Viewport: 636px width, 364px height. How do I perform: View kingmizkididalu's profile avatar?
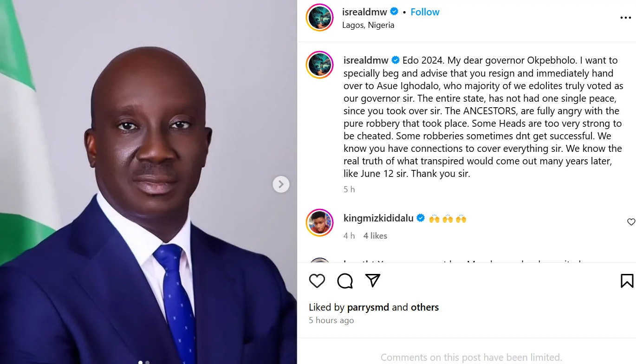pos(320,223)
